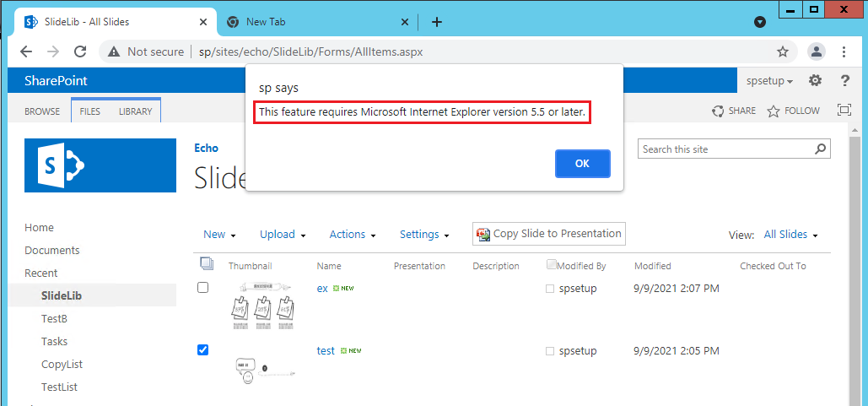The height and width of the screenshot is (406, 868).
Task: Sort by Description column header
Action: pyautogui.click(x=496, y=266)
